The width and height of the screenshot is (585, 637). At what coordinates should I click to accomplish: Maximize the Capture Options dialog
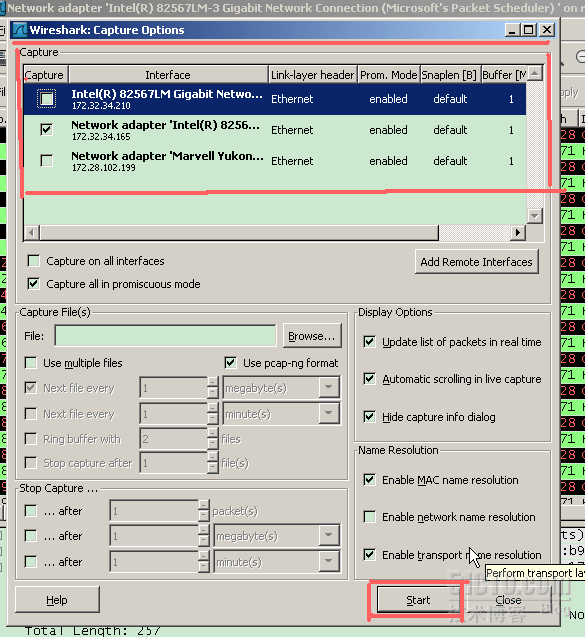point(529,30)
